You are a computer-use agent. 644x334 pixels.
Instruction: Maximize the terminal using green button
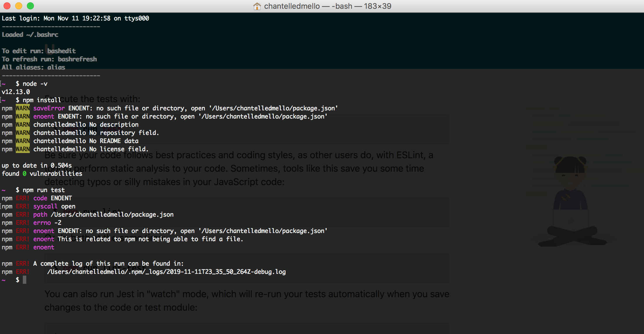(x=30, y=6)
